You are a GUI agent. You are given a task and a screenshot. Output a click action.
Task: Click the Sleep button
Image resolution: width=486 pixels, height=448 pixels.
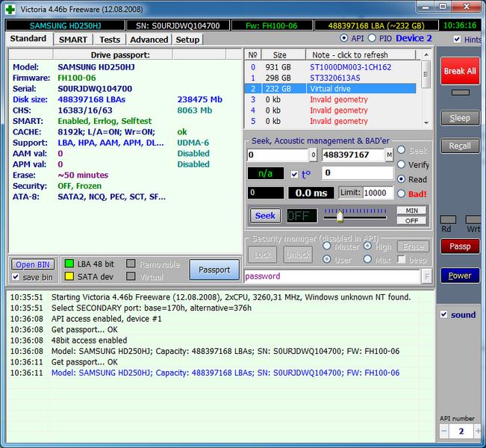pyautogui.click(x=460, y=118)
